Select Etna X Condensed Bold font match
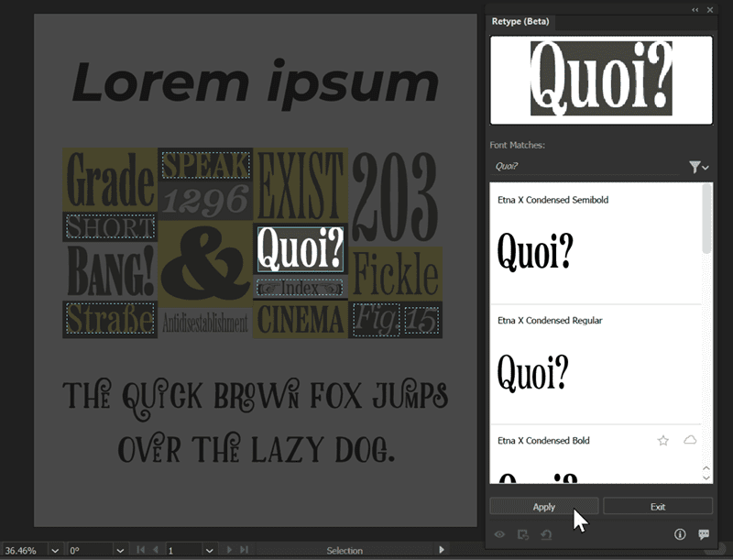 [x=595, y=454]
